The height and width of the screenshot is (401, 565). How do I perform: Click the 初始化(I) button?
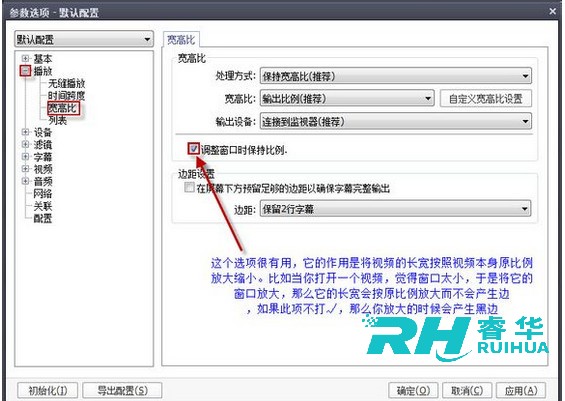click(48, 390)
